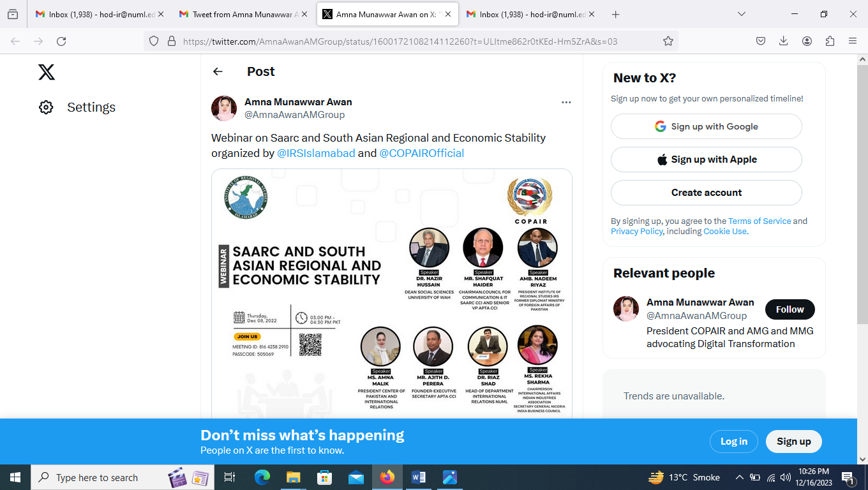Open Cookie Use link

tap(724, 231)
